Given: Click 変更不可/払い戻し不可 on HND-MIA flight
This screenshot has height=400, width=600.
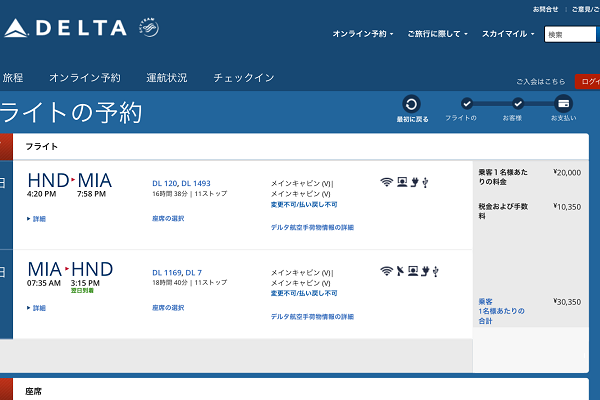Looking at the screenshot, I should click(x=304, y=204).
